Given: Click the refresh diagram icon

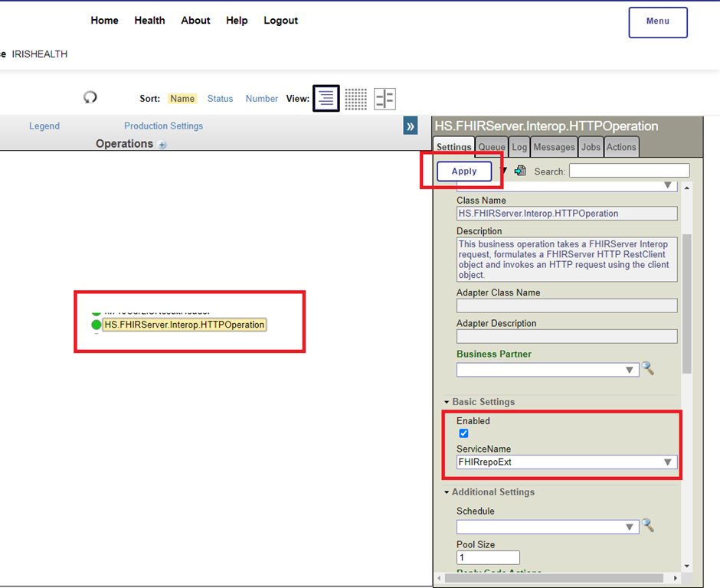Looking at the screenshot, I should pos(90,97).
